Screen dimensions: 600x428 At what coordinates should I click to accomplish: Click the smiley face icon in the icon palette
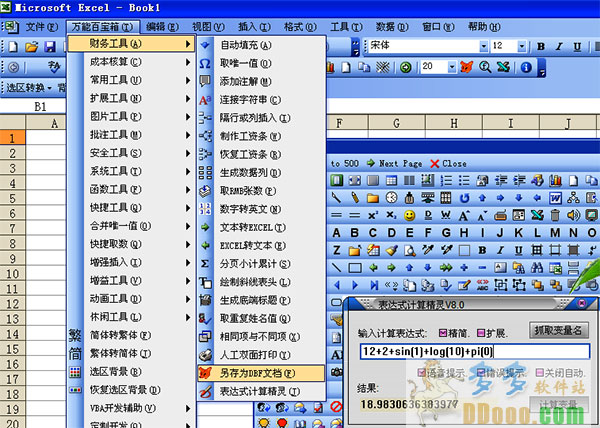tap(409, 216)
